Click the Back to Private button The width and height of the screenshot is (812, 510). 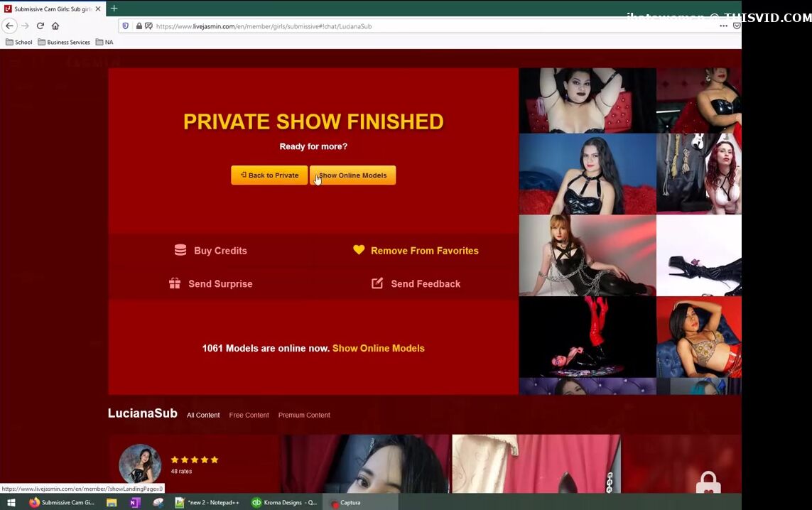(269, 175)
